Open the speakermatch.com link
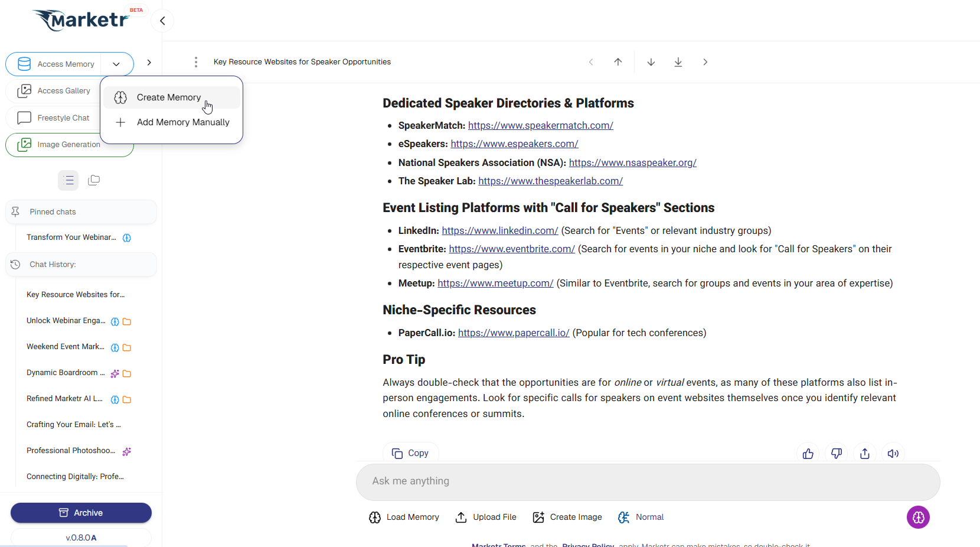This screenshot has width=980, height=547. pos(541,126)
